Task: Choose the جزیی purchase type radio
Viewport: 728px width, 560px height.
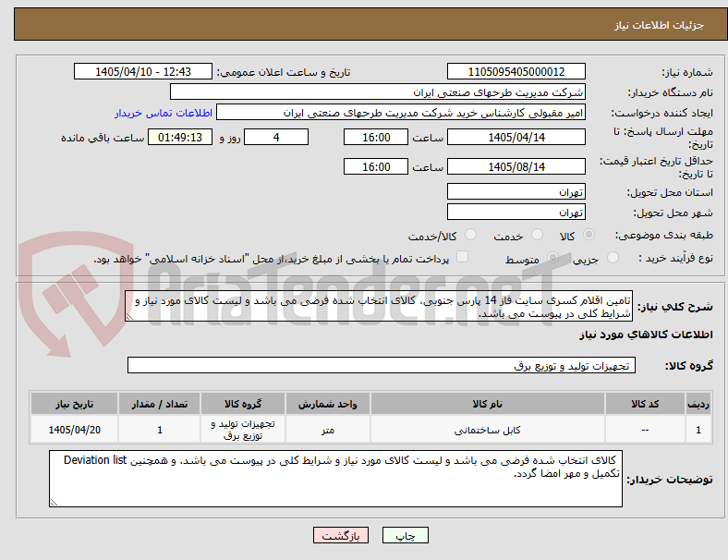Action: tap(613, 257)
